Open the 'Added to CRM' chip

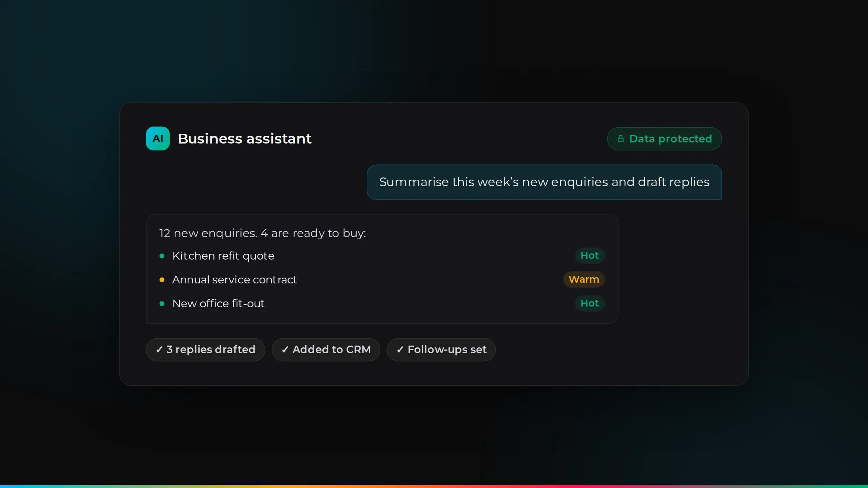click(326, 350)
